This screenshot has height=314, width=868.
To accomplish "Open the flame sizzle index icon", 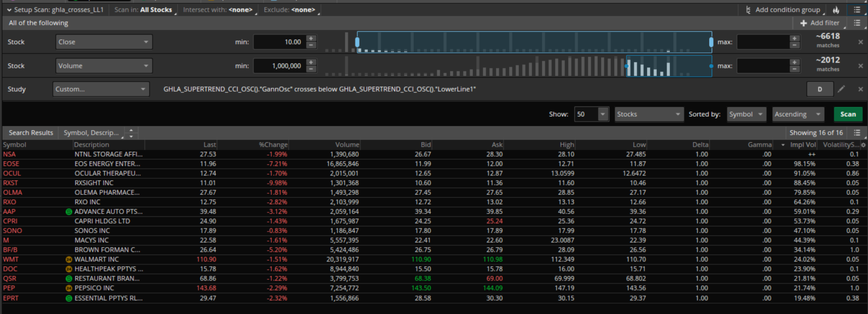I will point(836,10).
